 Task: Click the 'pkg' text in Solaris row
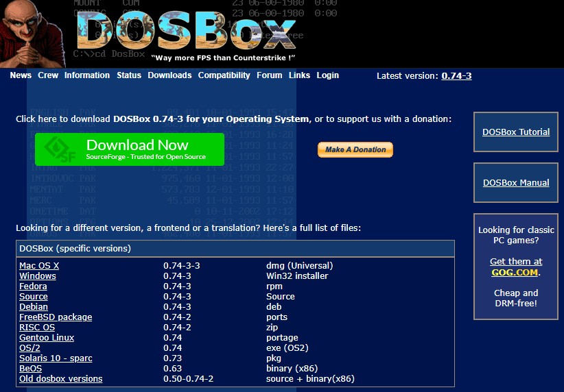tap(274, 358)
